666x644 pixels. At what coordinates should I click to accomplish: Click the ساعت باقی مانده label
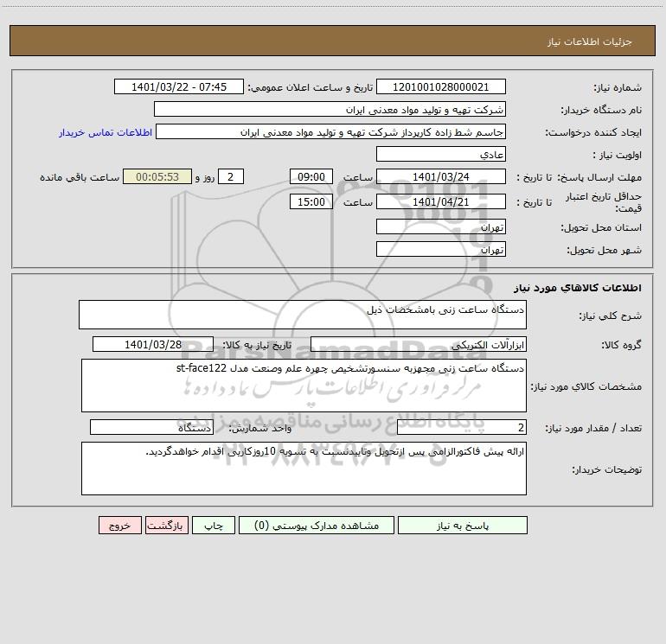pos(80,177)
